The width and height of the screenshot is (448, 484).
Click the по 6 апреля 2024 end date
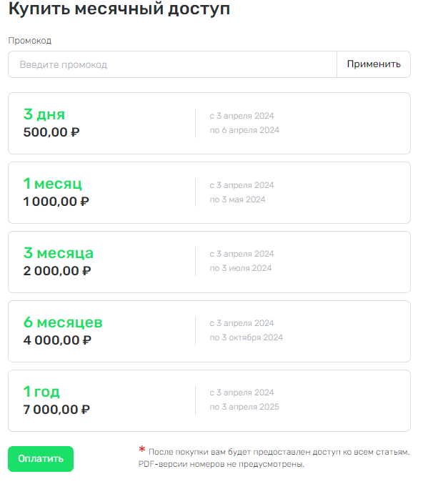point(244,130)
